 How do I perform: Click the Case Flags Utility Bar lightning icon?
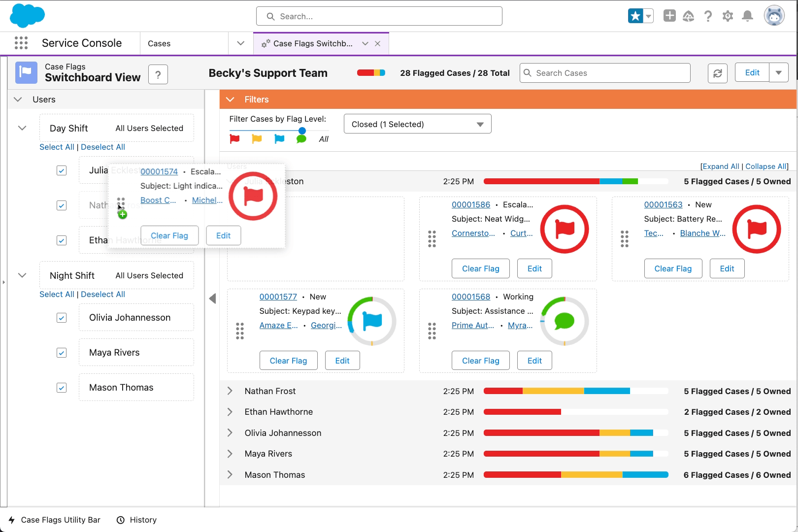coord(12,520)
